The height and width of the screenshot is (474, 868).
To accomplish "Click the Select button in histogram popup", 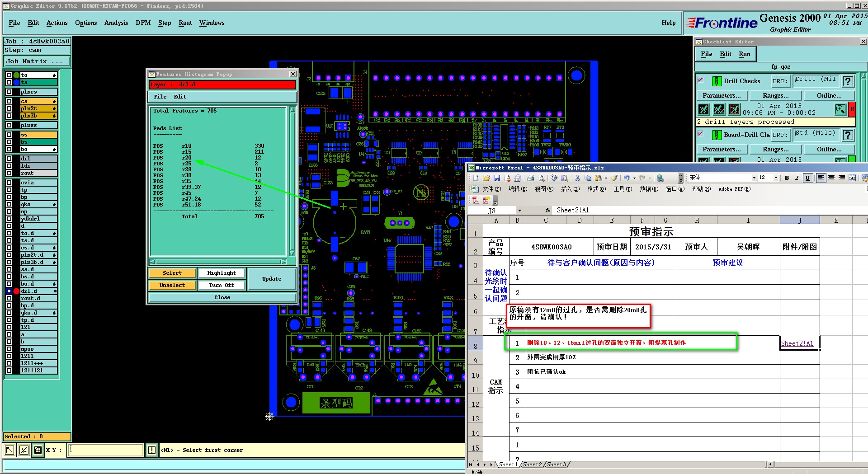I will click(172, 273).
